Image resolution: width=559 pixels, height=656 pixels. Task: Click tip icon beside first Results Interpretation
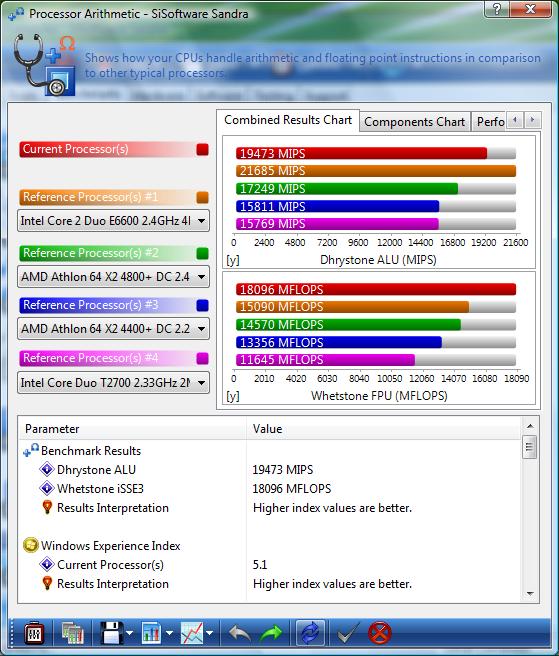pyautogui.click(x=47, y=507)
